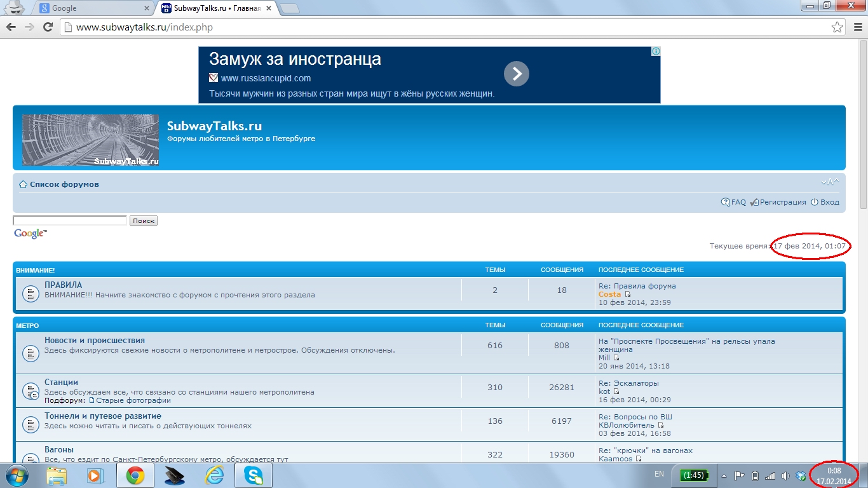The height and width of the screenshot is (488, 868).
Task: Click the font size change icon
Action: (x=829, y=182)
